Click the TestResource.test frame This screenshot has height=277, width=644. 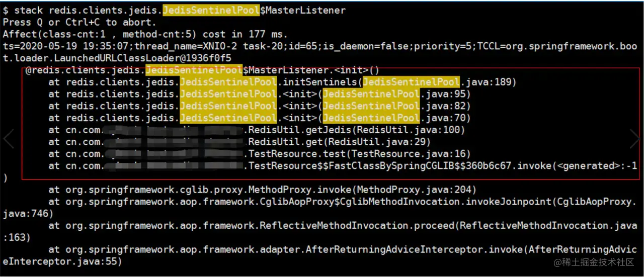coord(260,154)
